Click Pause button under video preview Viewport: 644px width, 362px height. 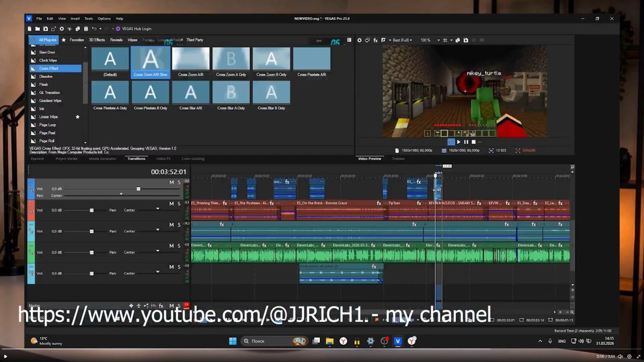[466, 142]
